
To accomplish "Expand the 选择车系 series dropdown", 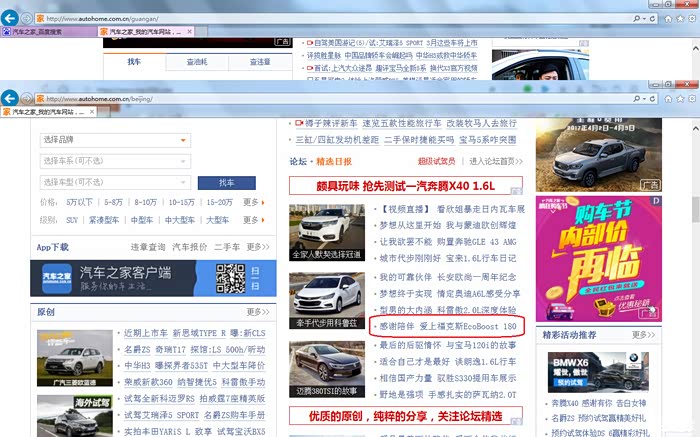I will pos(115,161).
